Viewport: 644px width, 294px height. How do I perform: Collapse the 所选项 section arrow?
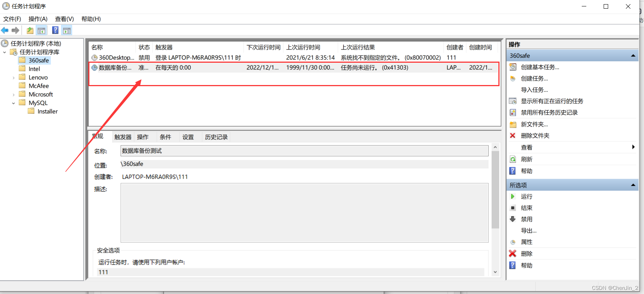click(x=633, y=185)
